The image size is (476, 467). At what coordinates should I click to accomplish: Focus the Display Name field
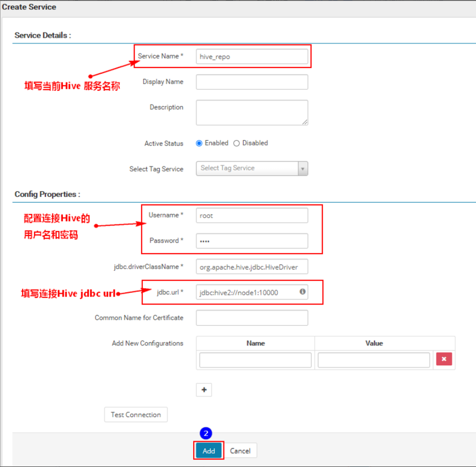click(x=252, y=82)
